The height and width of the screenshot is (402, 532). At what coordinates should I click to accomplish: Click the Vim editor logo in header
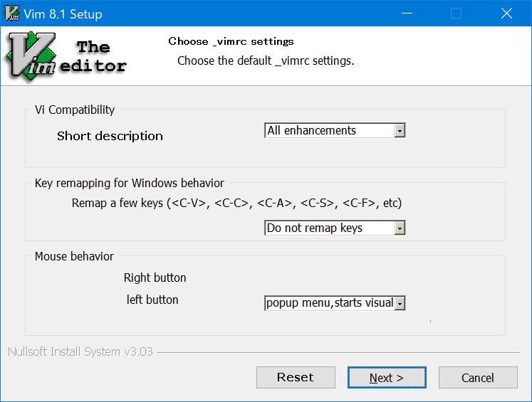[66, 56]
